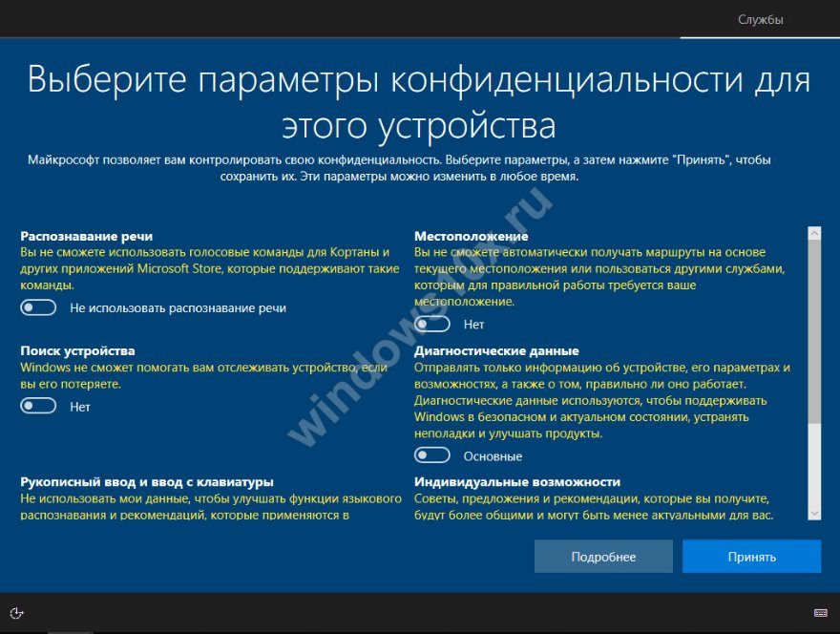
Task: Toggle the Местоположение switch
Action: 432,325
